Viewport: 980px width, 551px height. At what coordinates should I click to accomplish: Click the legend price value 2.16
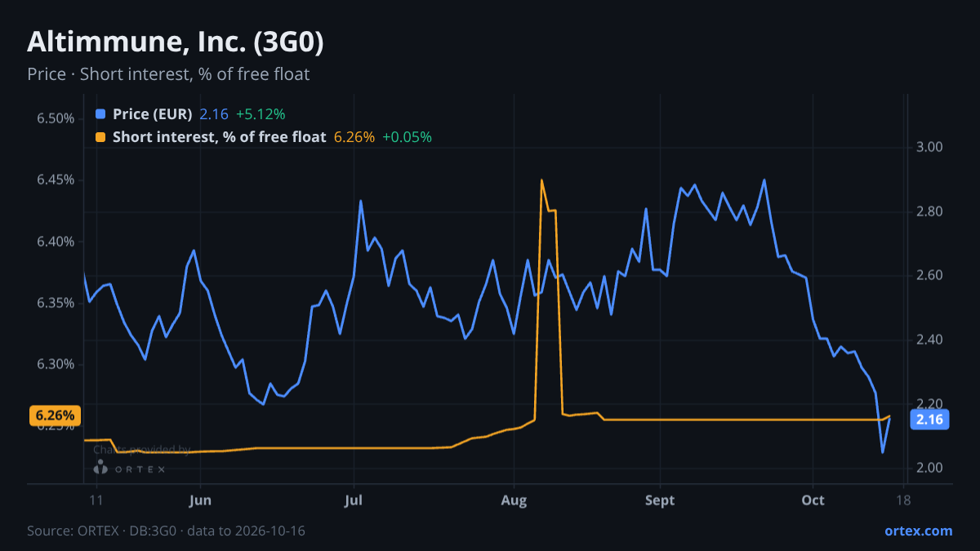coord(214,114)
